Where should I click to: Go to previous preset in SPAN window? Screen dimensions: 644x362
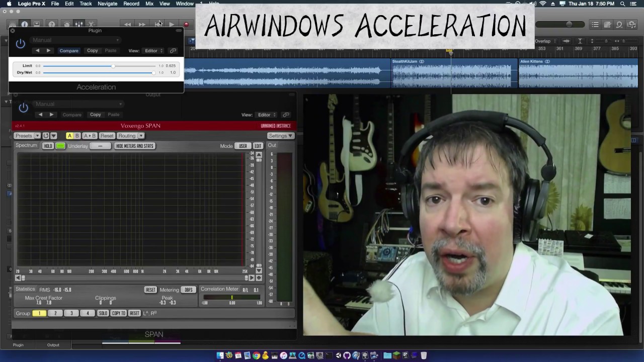click(x=40, y=115)
